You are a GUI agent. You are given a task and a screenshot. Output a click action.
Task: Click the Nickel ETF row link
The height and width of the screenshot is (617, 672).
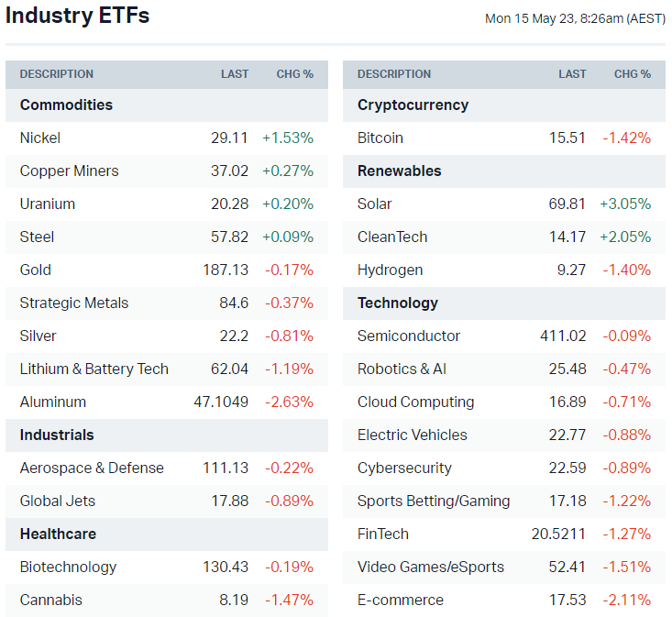coord(40,138)
